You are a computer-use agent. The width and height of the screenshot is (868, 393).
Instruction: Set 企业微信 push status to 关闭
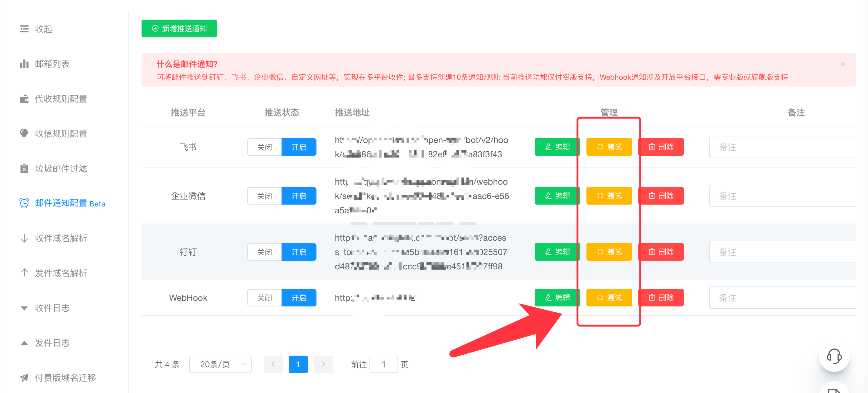coord(264,196)
